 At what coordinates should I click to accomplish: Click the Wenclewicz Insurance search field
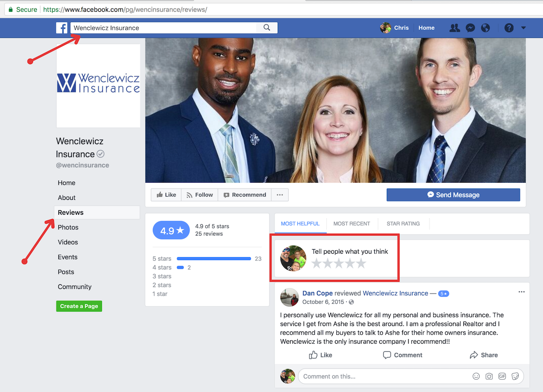[x=164, y=28]
